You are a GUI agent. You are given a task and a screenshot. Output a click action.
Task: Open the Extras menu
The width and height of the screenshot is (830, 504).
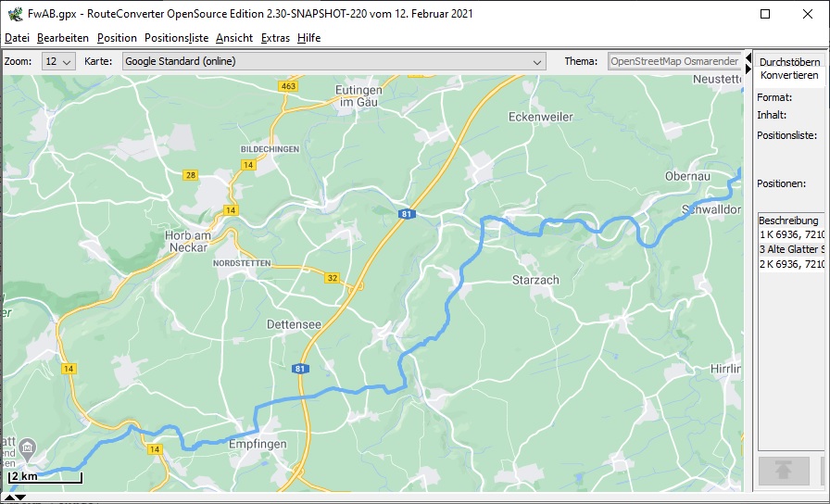[275, 38]
